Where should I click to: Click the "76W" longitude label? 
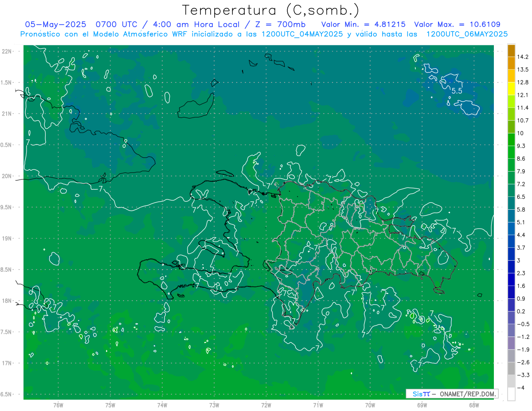(x=58, y=405)
